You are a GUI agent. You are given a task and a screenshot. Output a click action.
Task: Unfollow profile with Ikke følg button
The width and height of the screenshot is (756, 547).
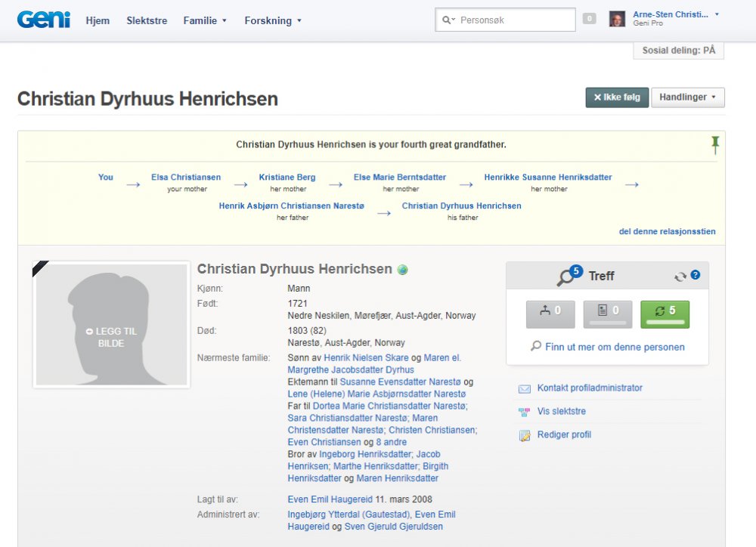click(617, 97)
